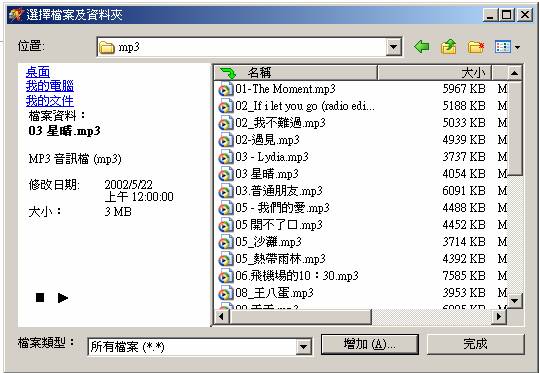This screenshot has width=539, height=373.
Task: Expand the 位置 mp3 location dropdown
Action: click(394, 47)
